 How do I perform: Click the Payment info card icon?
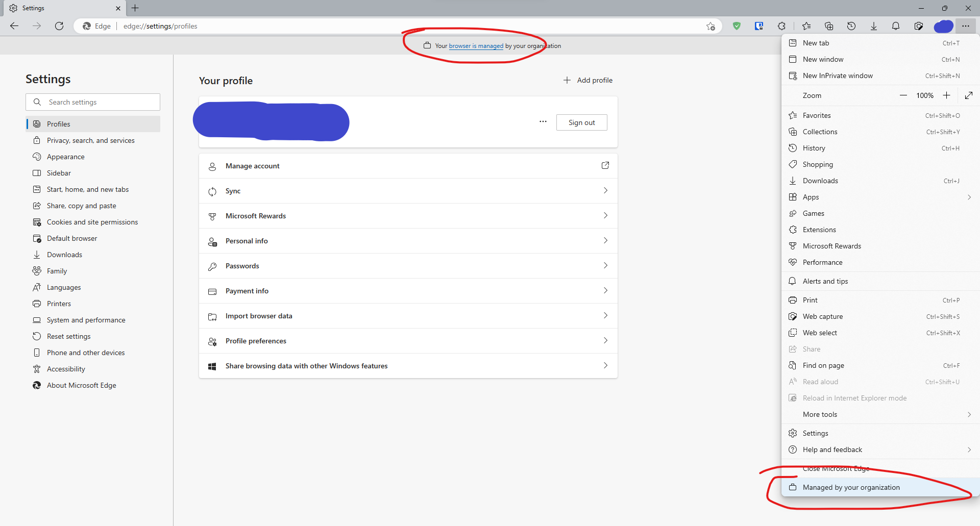[212, 291]
